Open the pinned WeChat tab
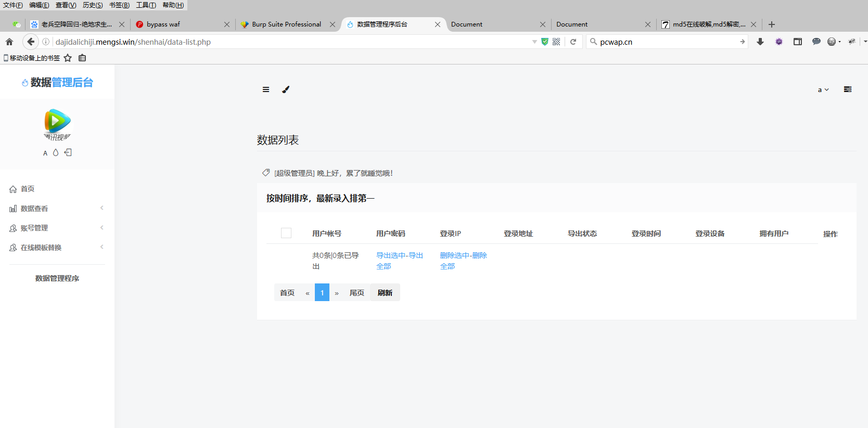The image size is (868, 428). click(x=17, y=24)
